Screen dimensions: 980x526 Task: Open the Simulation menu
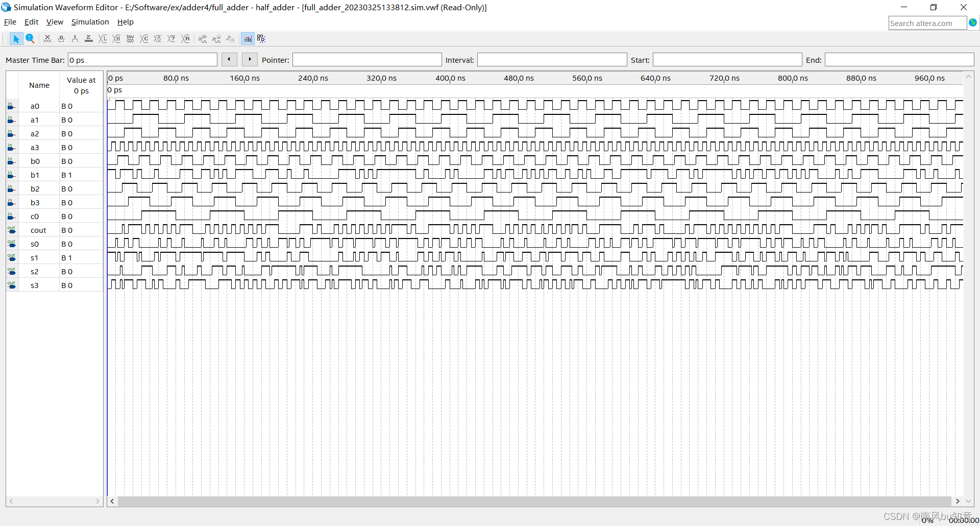[x=90, y=22]
